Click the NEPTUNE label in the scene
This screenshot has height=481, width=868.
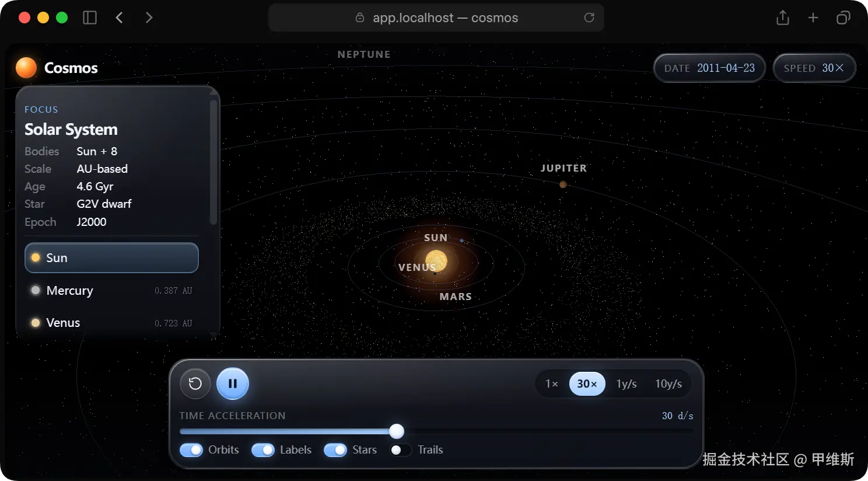pos(364,54)
